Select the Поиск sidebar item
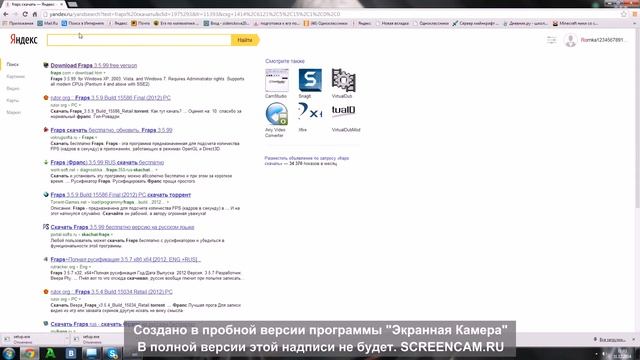 pos(13,64)
